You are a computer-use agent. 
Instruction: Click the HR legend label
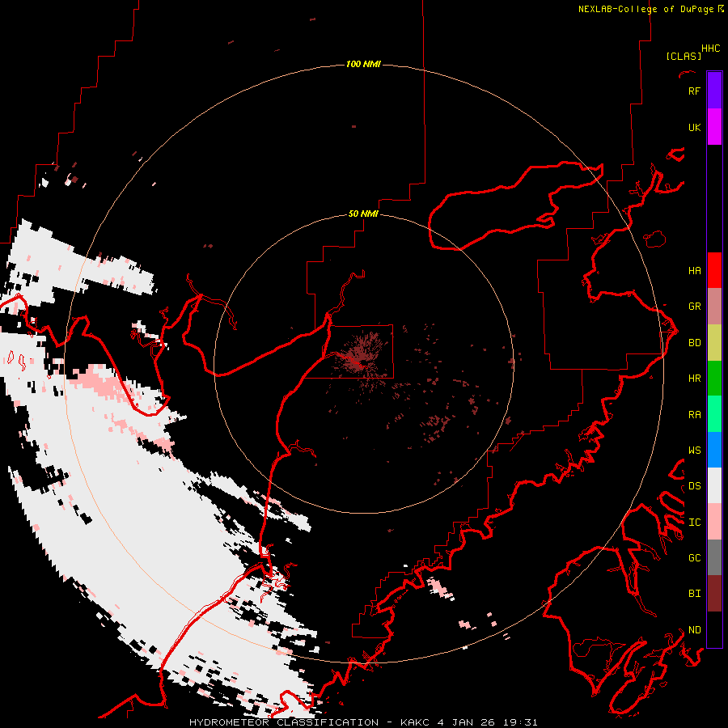click(x=694, y=379)
